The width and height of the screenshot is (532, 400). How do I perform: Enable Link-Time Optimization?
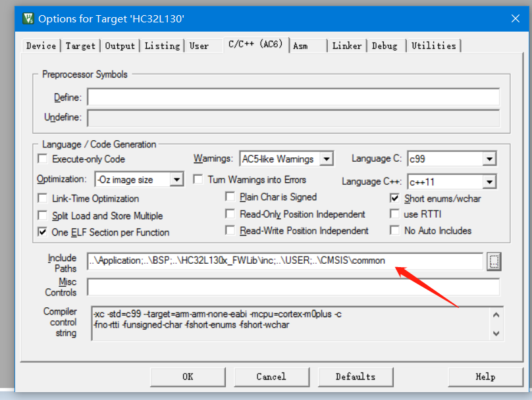tap(42, 198)
